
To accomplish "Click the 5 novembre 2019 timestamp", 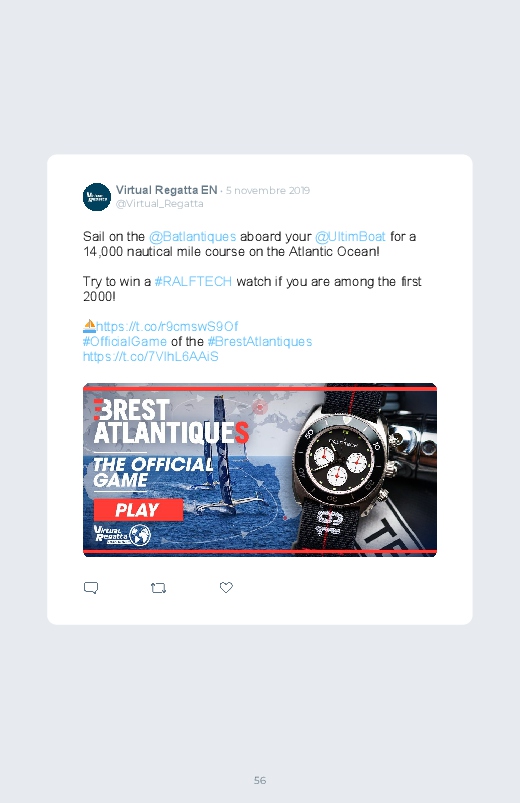I will 268,191.
